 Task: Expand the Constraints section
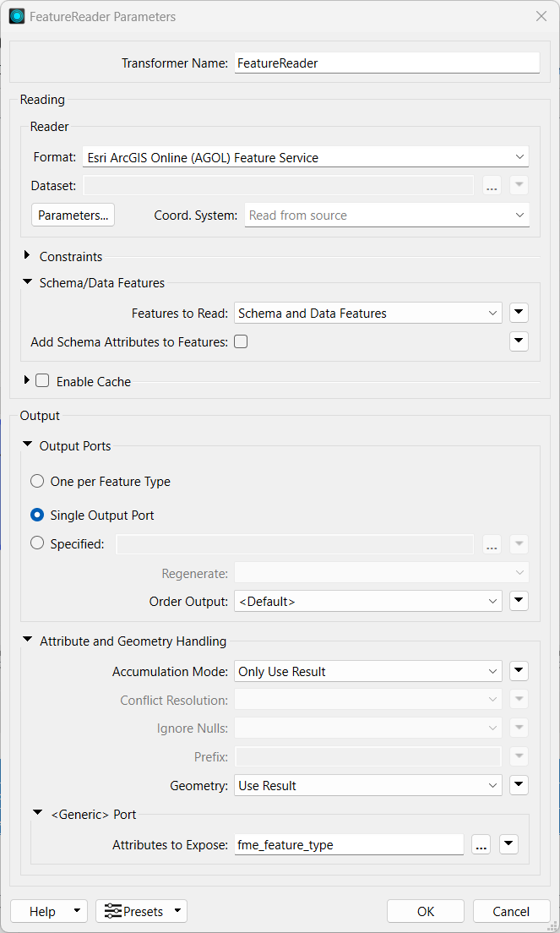pos(27,255)
